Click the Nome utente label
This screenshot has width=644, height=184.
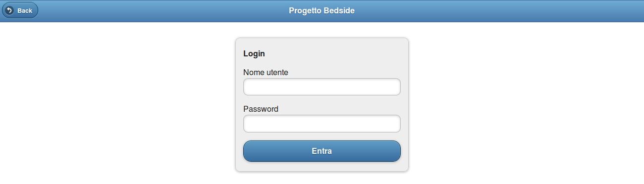tap(266, 72)
